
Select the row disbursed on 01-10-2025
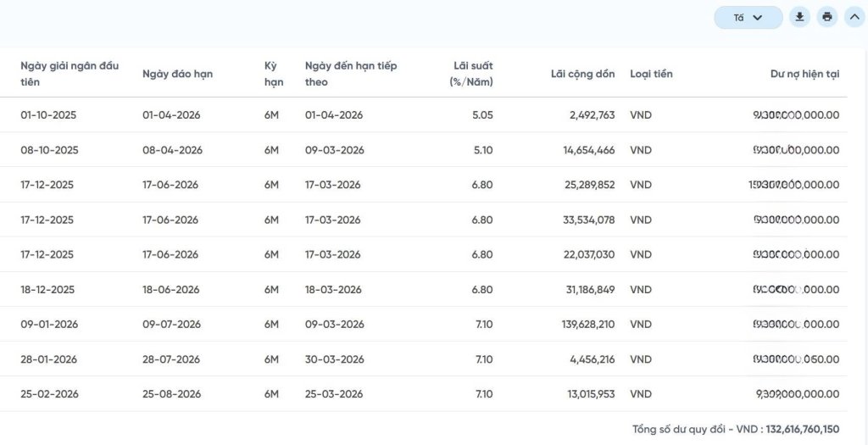point(48,115)
